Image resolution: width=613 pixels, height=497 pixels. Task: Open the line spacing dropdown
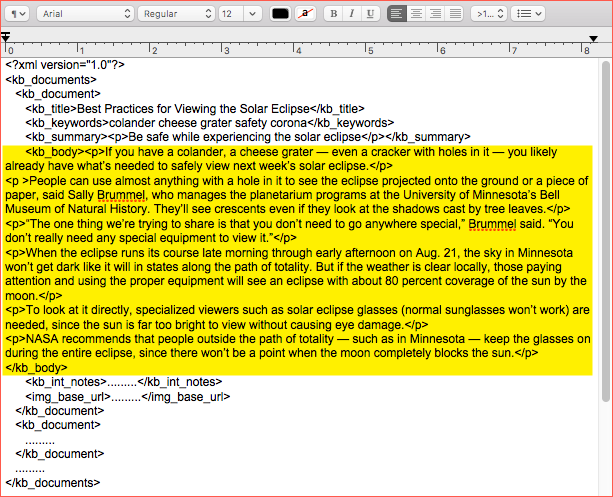click(x=489, y=14)
